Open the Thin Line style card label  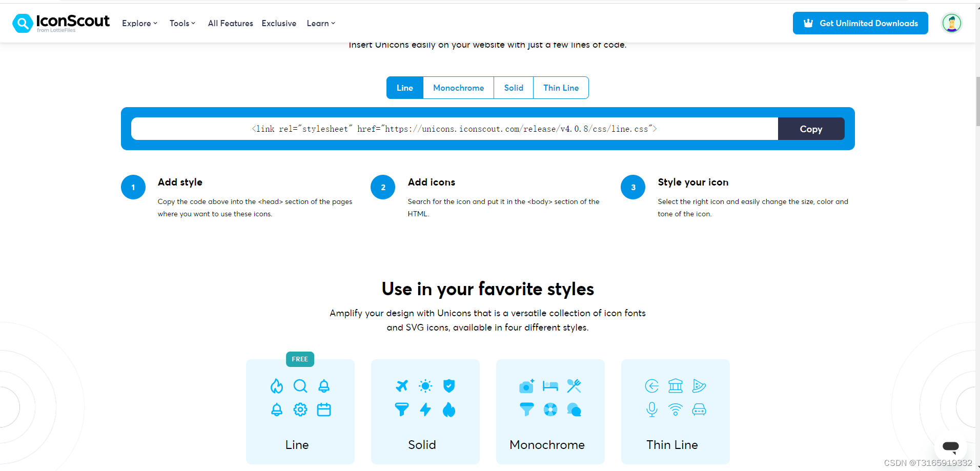[672, 445]
